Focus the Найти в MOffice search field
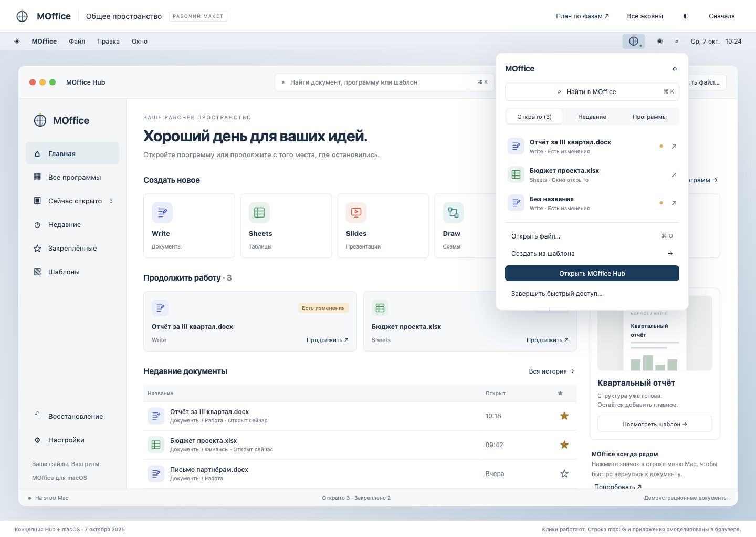The width and height of the screenshot is (756, 537). click(592, 92)
